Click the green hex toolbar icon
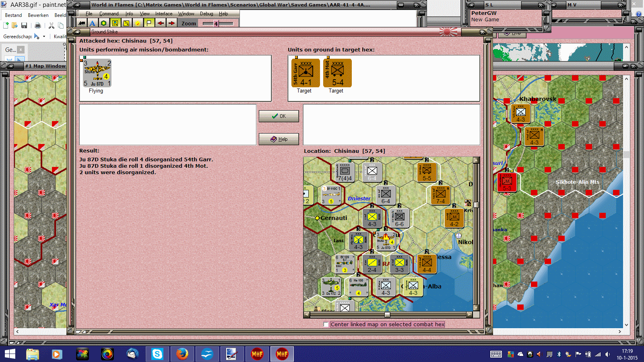Image resolution: width=644 pixels, height=362 pixels. pos(104,23)
